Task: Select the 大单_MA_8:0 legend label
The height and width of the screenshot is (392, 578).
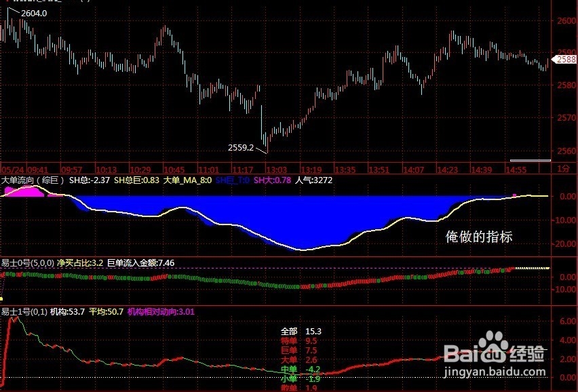Action: pyautogui.click(x=187, y=180)
